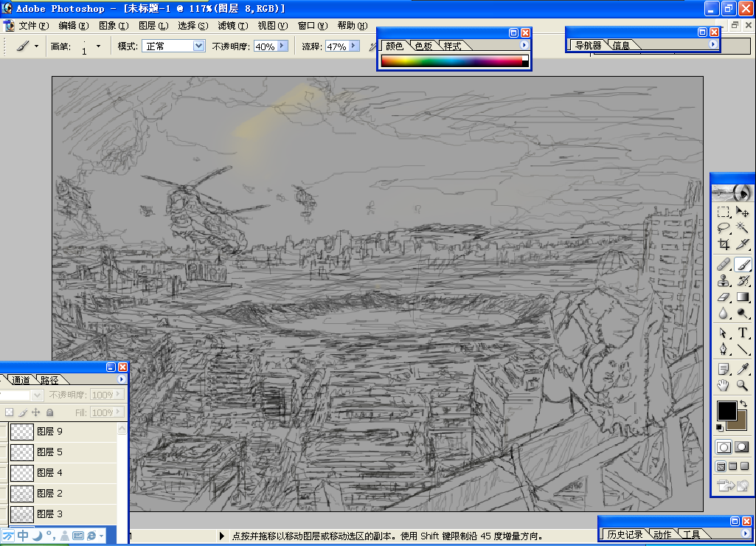Select the Blur tool
The image size is (756, 546).
(x=724, y=314)
